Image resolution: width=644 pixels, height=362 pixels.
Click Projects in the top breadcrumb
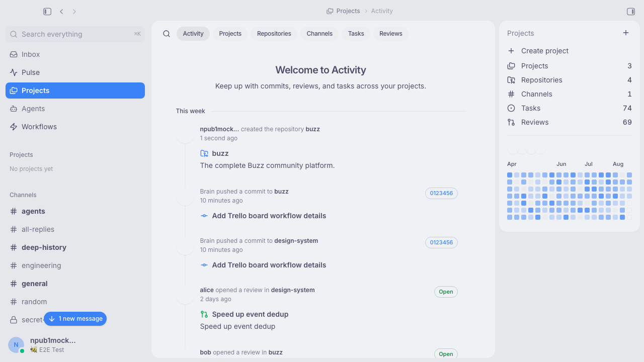pyautogui.click(x=343, y=11)
